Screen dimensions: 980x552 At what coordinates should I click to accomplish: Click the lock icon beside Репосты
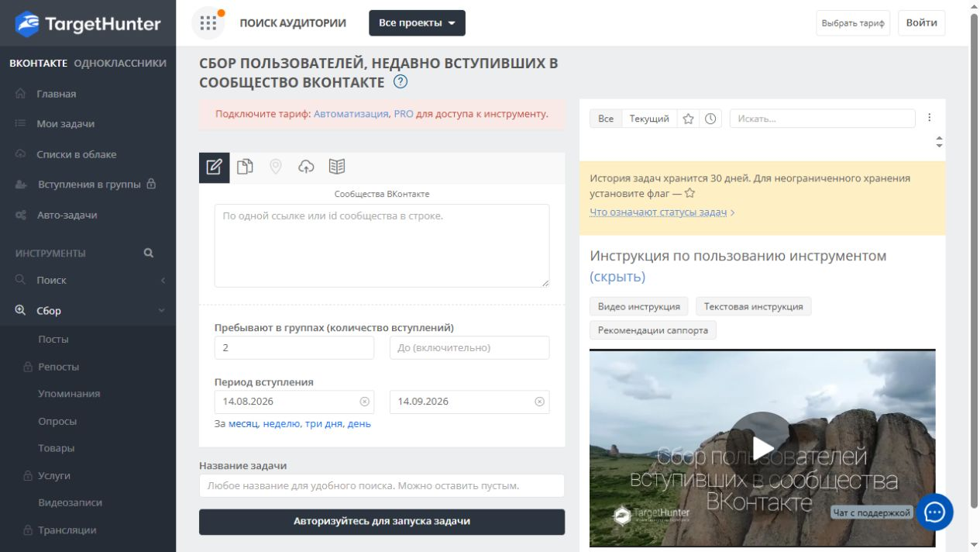[x=28, y=367]
